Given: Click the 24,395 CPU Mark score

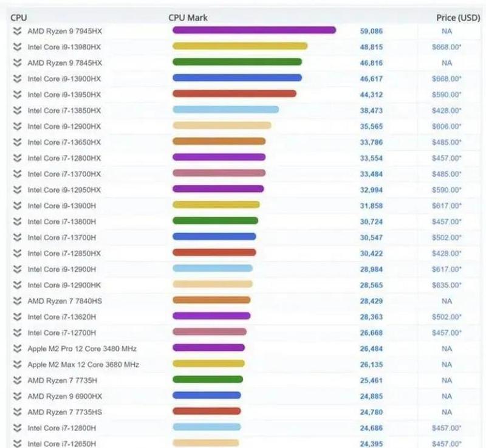Looking at the screenshot, I should [x=371, y=444].
